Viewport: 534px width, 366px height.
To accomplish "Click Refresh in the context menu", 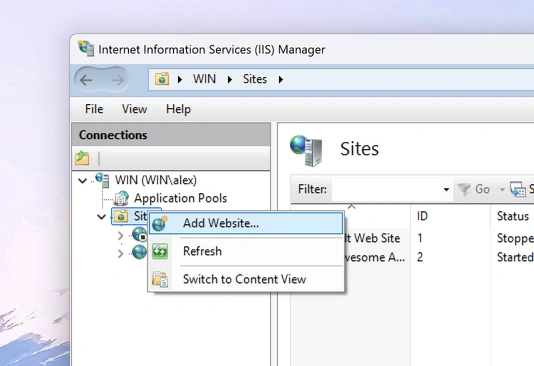I will [246, 251].
